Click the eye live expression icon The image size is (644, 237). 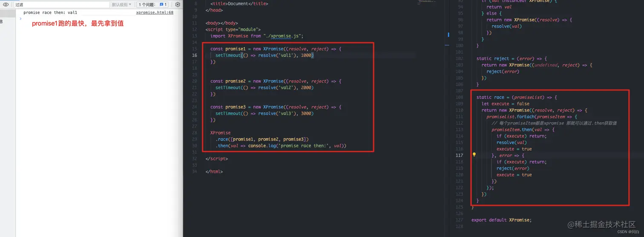[x=6, y=5]
